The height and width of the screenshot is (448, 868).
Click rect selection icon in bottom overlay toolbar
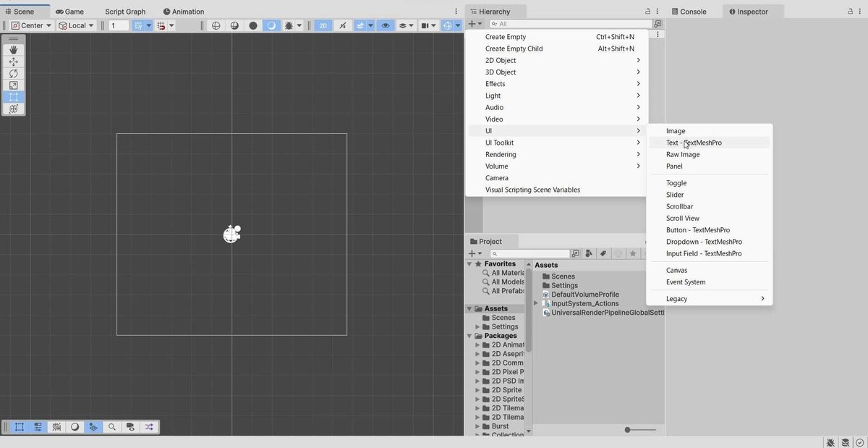click(x=20, y=427)
